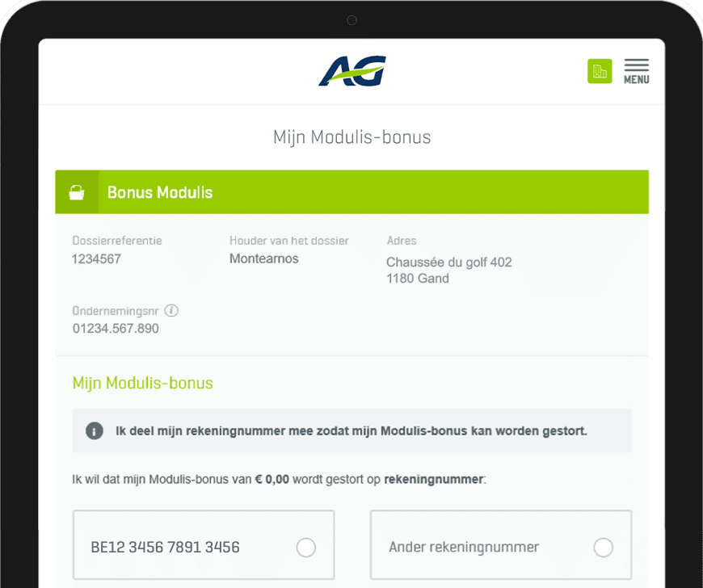Click the Houder van het dossier label
The image size is (703, 588).
[x=288, y=241]
